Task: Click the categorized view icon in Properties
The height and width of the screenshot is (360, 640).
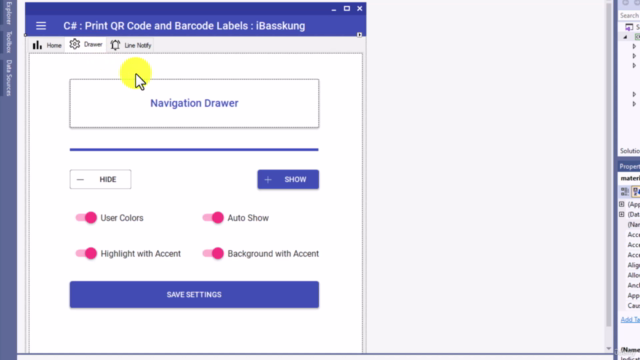Action: point(624,191)
